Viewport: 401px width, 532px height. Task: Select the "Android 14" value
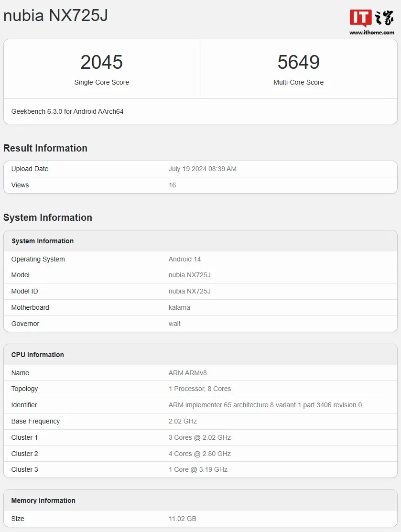click(184, 259)
